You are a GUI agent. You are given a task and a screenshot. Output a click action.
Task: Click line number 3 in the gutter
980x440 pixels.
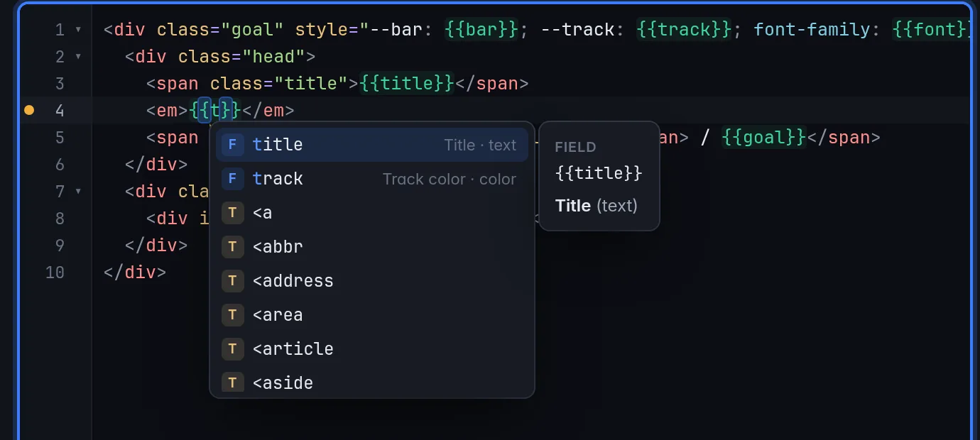click(x=60, y=84)
